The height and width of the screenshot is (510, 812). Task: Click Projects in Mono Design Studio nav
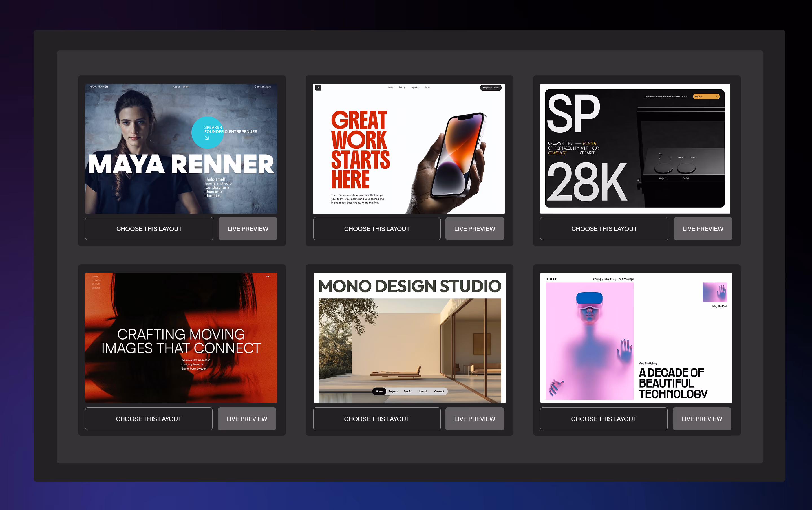tap(393, 391)
